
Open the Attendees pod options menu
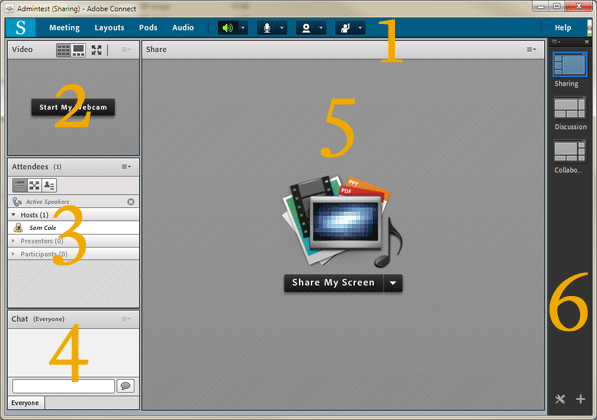[x=126, y=167]
